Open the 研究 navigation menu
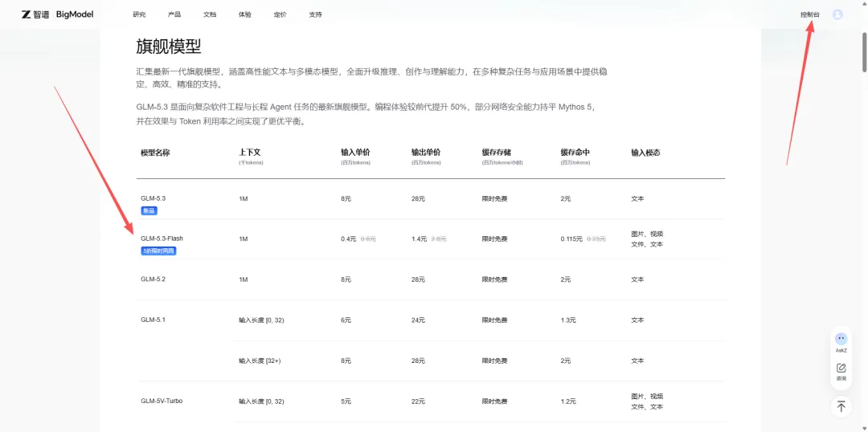Viewport: 868px width, 432px height. [139, 14]
